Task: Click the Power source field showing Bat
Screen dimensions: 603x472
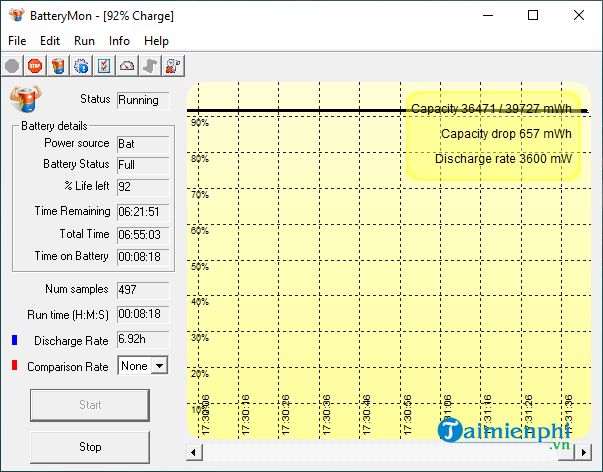Action: [x=143, y=144]
